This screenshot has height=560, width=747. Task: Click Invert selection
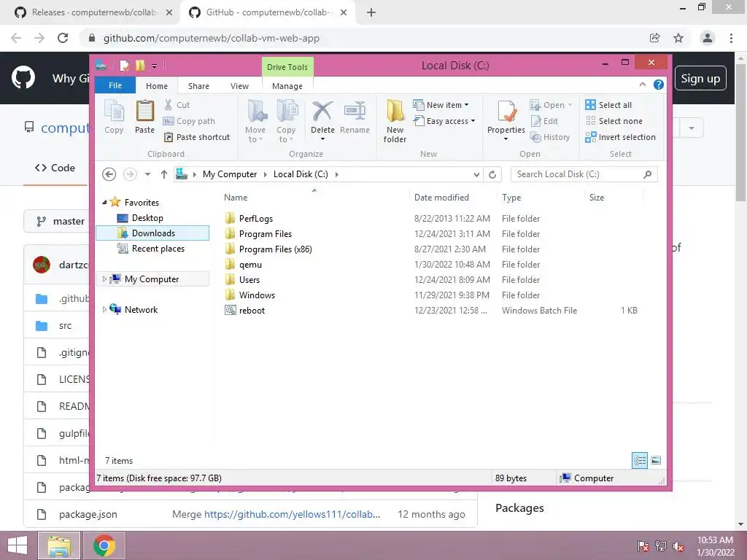tap(621, 137)
